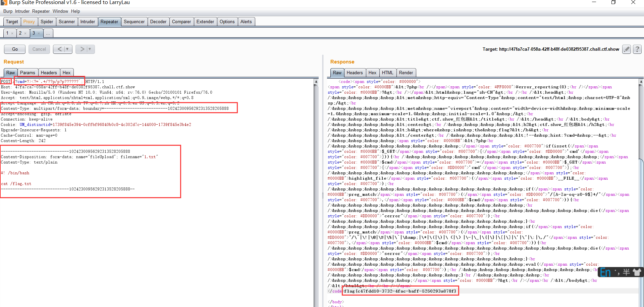Click the Content-Type multipart boundary header
The image size is (644, 307).
tap(115, 108)
